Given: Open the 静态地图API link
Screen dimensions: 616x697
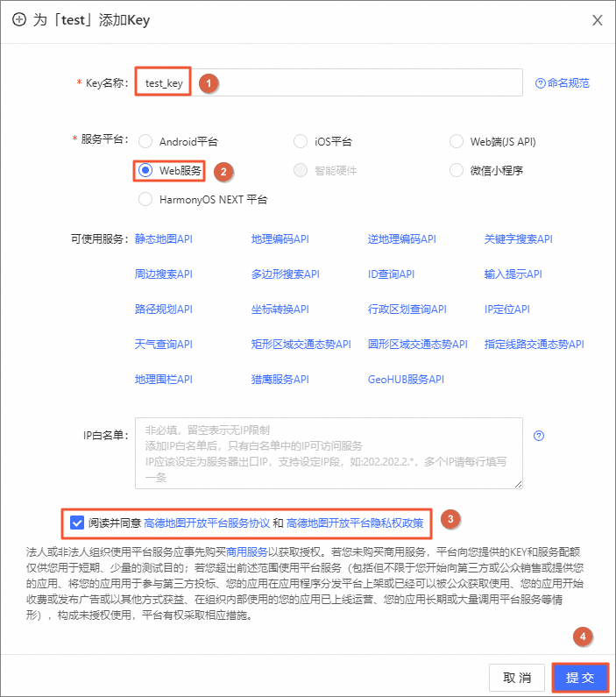Looking at the screenshot, I should pos(164,239).
